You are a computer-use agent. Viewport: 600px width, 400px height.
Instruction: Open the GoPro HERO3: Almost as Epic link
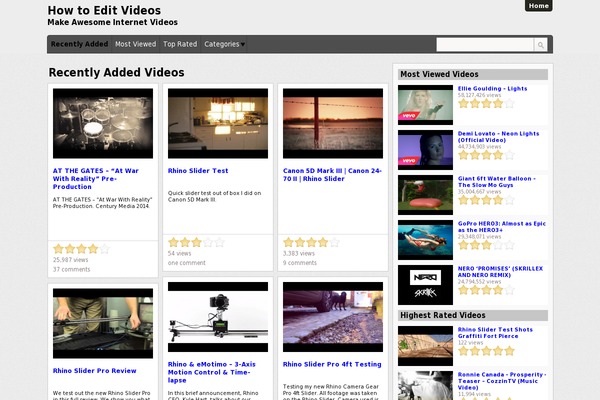502,227
